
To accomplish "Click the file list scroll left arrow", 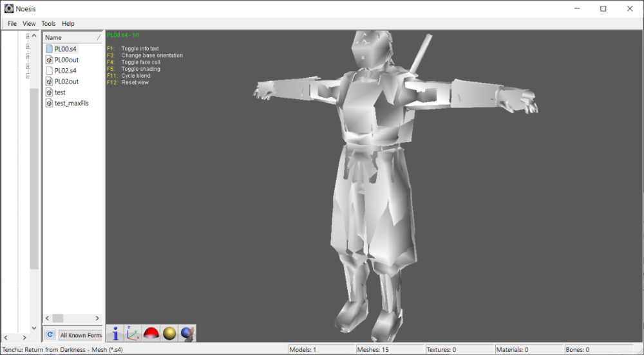I will click(x=47, y=318).
